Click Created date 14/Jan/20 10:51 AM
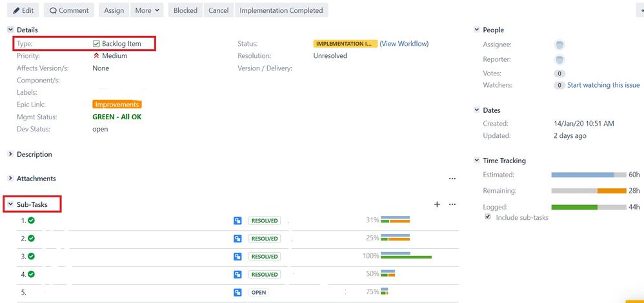 coord(583,123)
